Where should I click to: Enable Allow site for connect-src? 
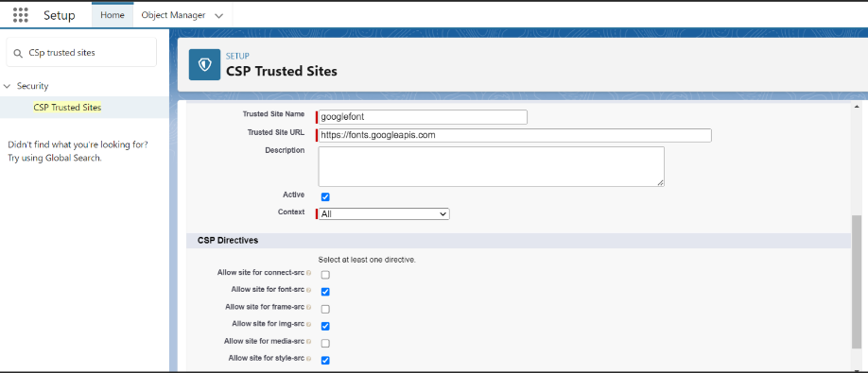(x=325, y=275)
